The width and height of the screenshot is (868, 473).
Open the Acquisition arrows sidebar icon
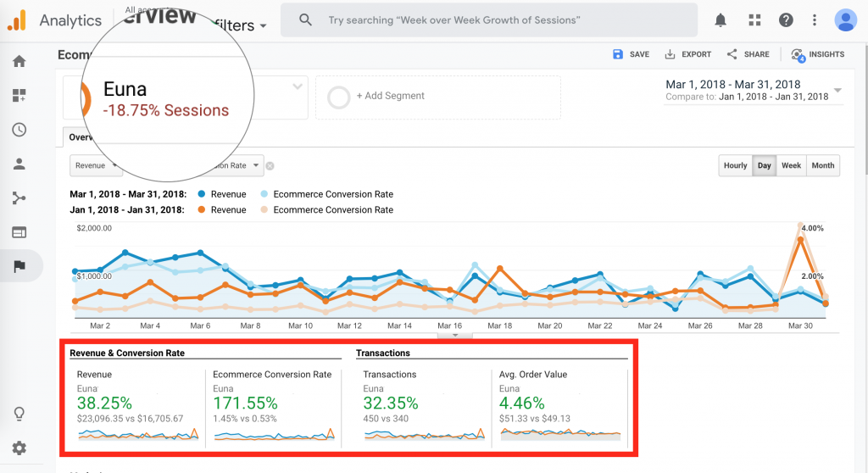19,198
